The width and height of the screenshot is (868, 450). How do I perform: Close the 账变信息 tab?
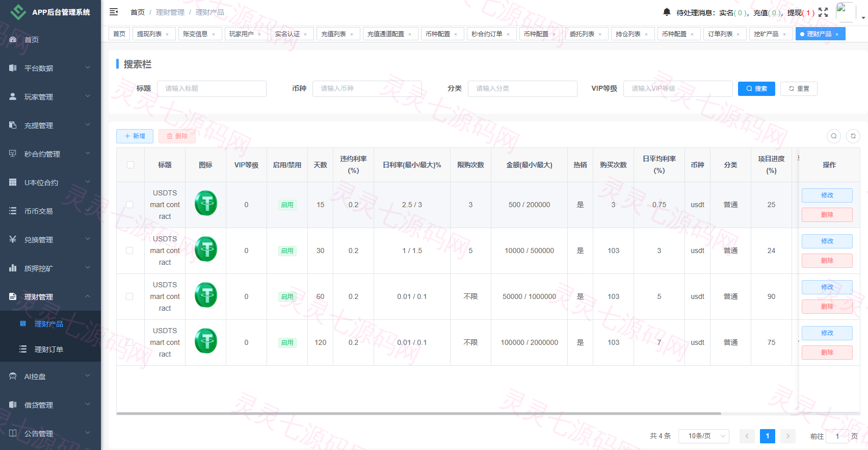(x=214, y=34)
